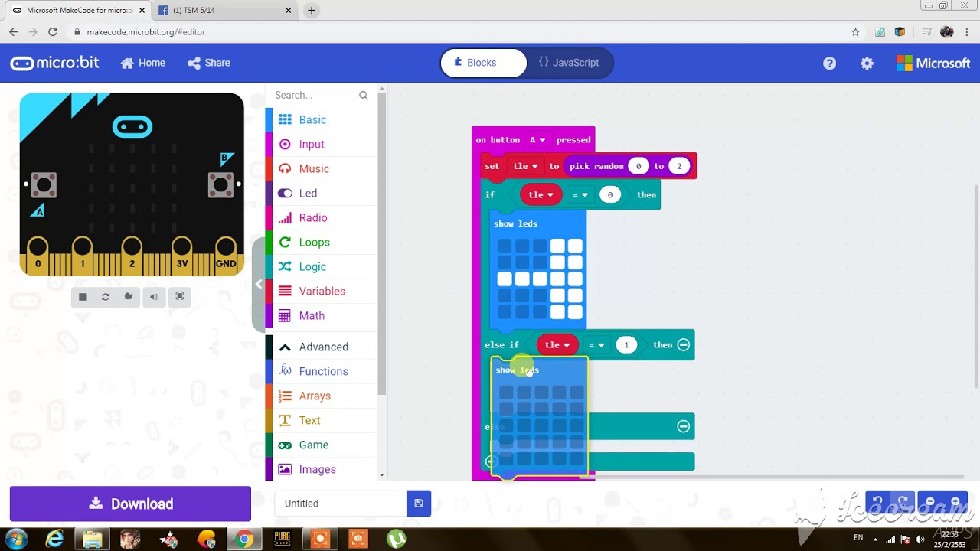The width and height of the screenshot is (980, 551).
Task: Open tle dropdown in else if condition
Action: click(x=557, y=345)
